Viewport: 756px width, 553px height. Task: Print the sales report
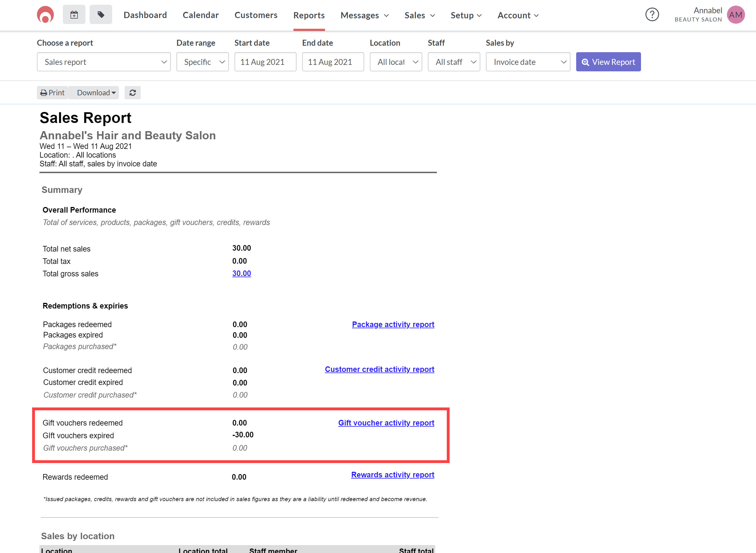click(x=52, y=93)
